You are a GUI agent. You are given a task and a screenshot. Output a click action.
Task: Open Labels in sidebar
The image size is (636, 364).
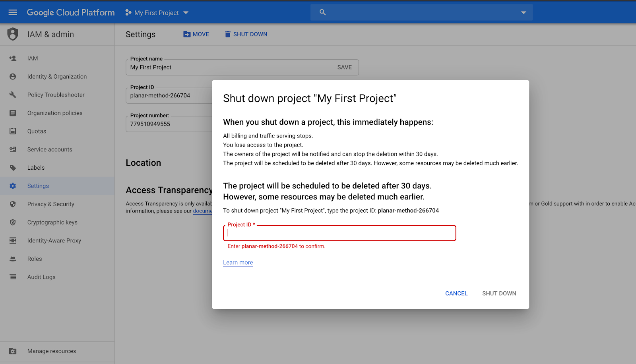[x=57, y=168]
